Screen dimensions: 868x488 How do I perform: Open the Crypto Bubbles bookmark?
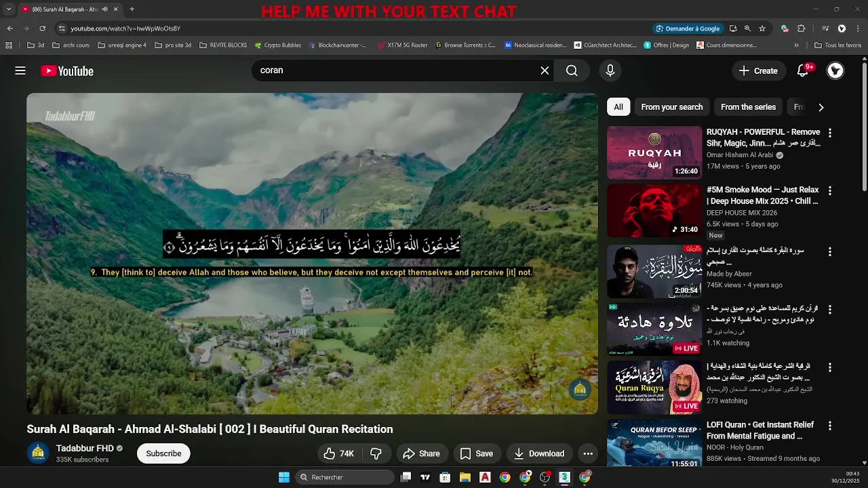[278, 45]
